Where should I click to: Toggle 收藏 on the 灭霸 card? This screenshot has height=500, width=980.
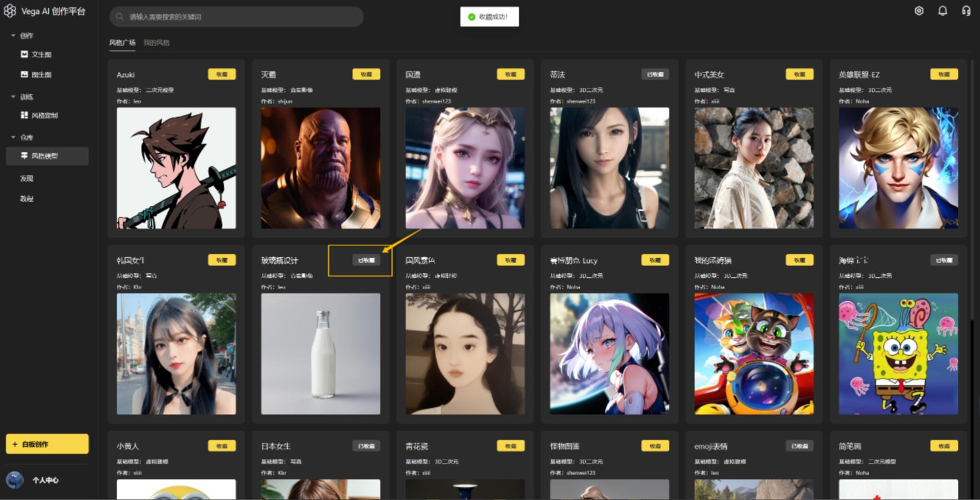(x=366, y=74)
